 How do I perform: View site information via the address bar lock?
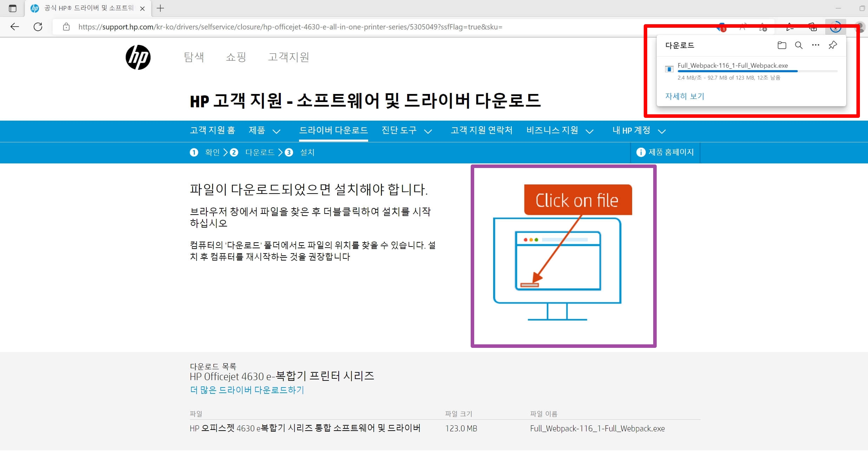pos(66,27)
